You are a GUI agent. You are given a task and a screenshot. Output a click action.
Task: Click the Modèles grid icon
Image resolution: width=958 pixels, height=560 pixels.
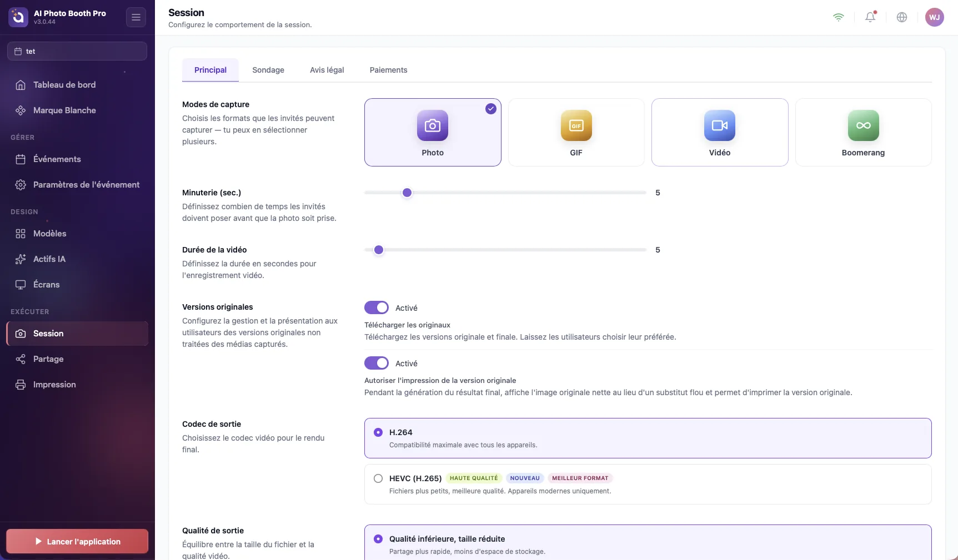point(21,234)
